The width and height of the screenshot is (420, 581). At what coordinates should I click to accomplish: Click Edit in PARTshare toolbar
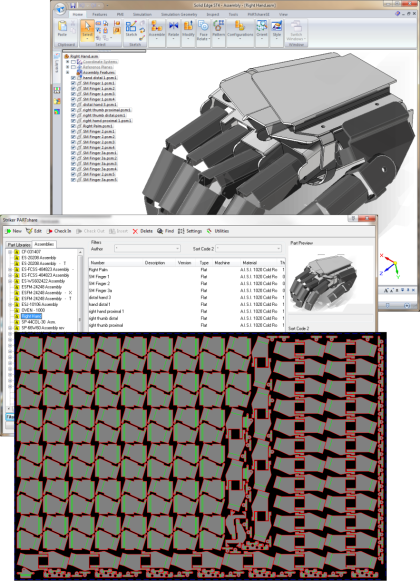click(x=34, y=231)
